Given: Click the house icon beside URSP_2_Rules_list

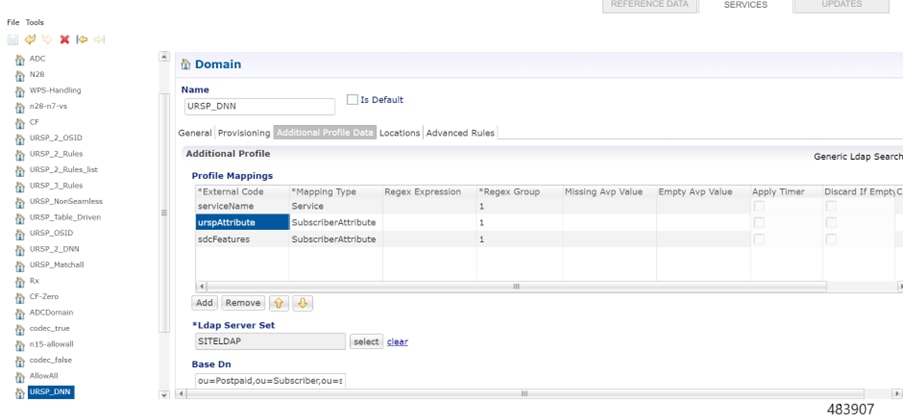Looking at the screenshot, I should (20, 170).
